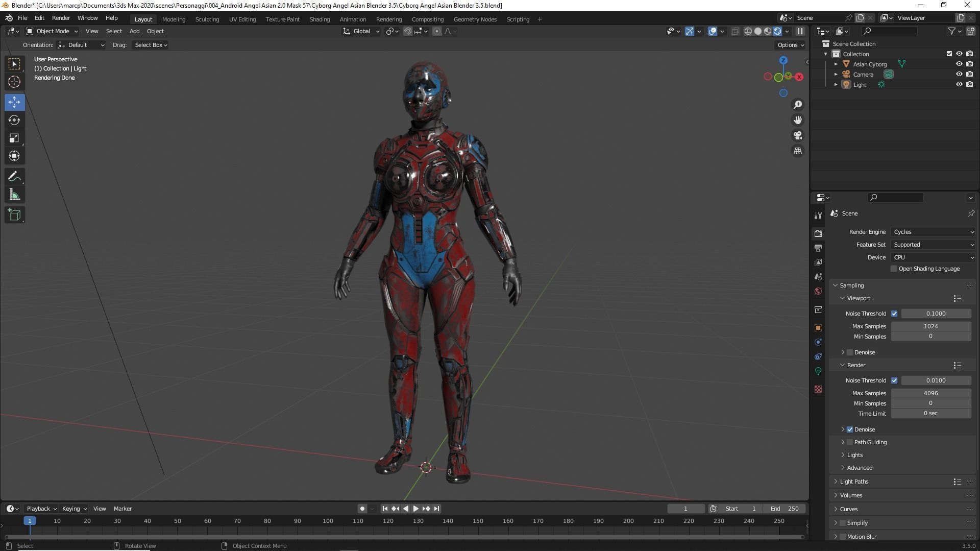Click render noise threshold value 0.0100
This screenshot has width=980, height=551.
pyautogui.click(x=936, y=380)
